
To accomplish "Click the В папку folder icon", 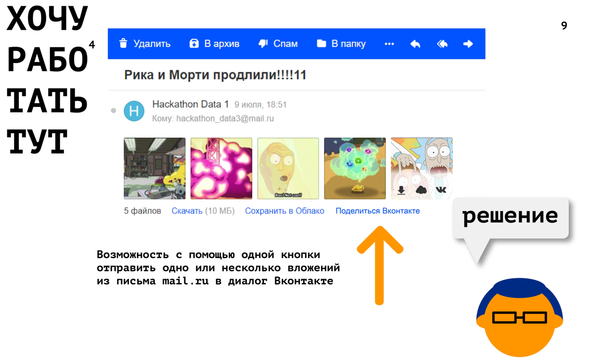I will click(322, 43).
